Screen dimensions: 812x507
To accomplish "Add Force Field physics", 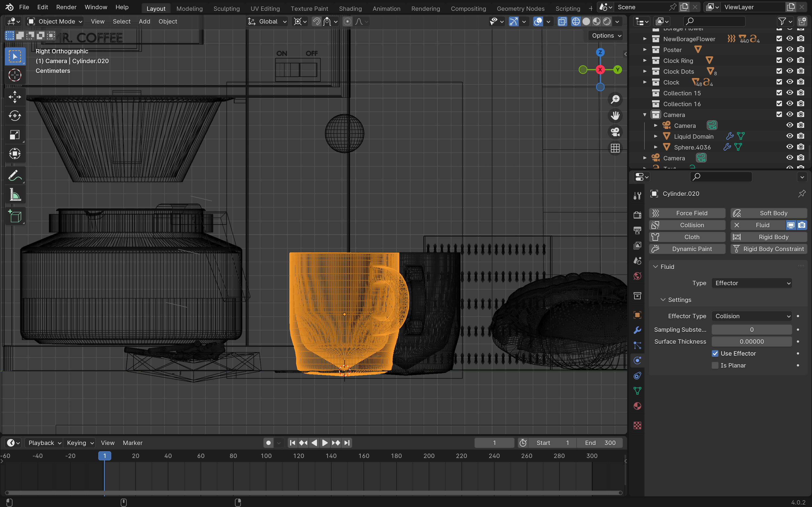I will [x=687, y=213].
